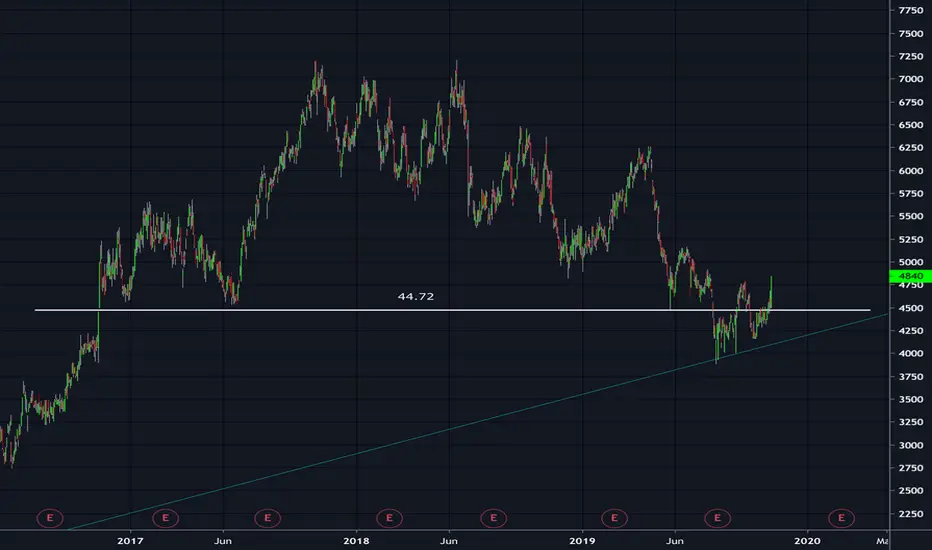932x550 pixels.
Task: Click the 2500 price axis label
Action: (x=911, y=491)
